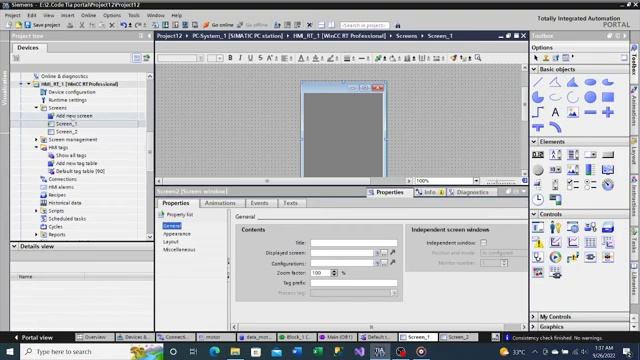The image size is (640, 360).
Task: Select the Gauge element in Elements
Action: click(x=608, y=185)
